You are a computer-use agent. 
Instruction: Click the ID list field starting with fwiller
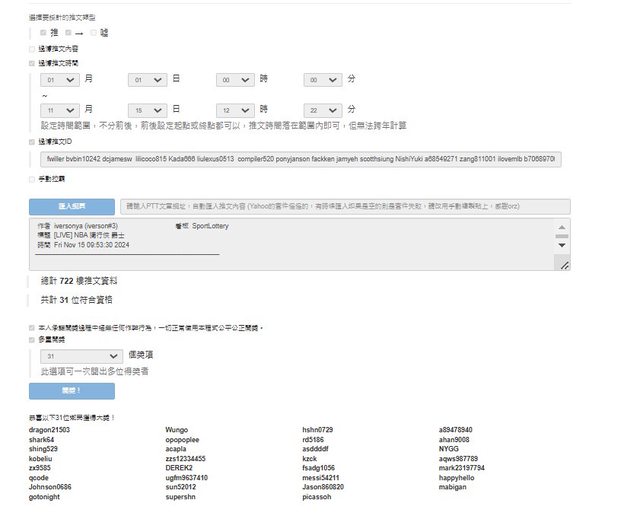[x=300, y=159]
